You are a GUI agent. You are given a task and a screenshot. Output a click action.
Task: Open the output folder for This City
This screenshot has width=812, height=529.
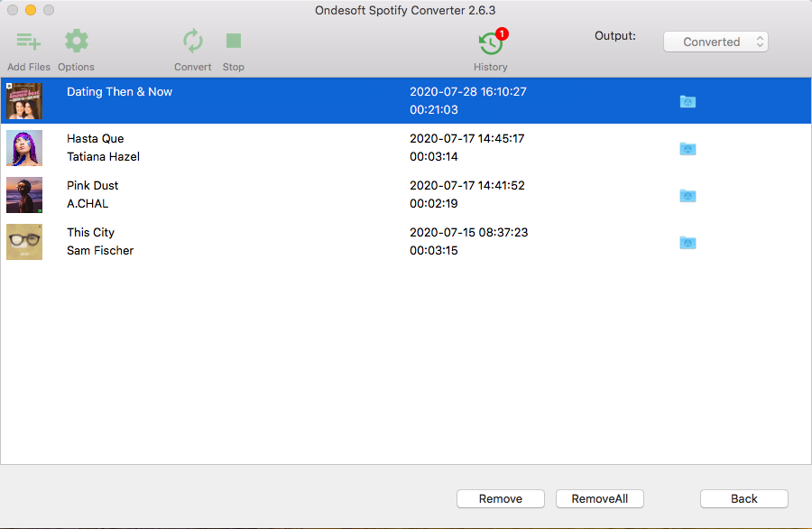point(687,243)
